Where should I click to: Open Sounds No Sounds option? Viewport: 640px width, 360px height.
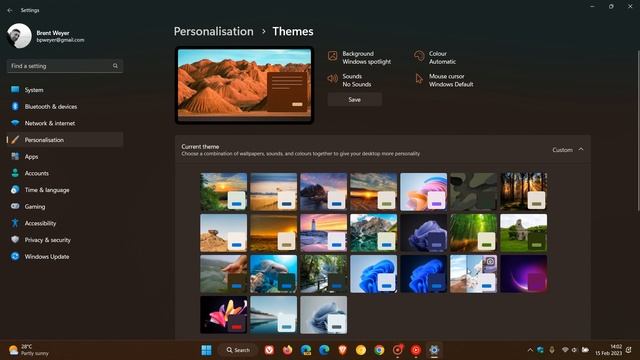350,80
